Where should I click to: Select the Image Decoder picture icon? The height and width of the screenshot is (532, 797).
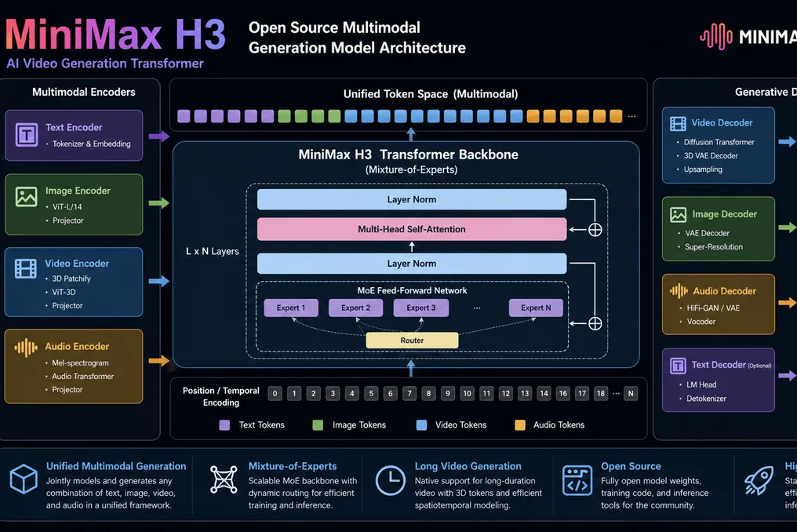(x=678, y=215)
